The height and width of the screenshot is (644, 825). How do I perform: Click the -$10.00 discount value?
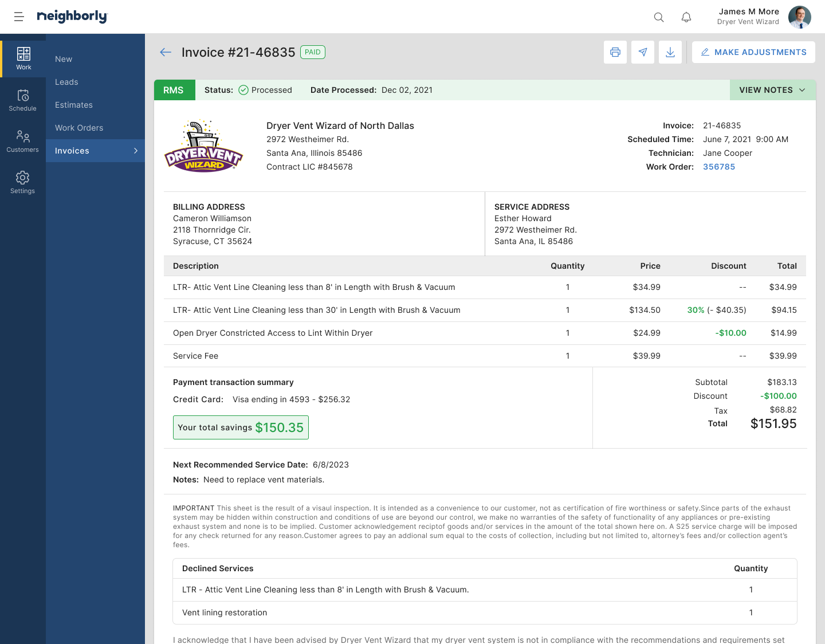(731, 333)
